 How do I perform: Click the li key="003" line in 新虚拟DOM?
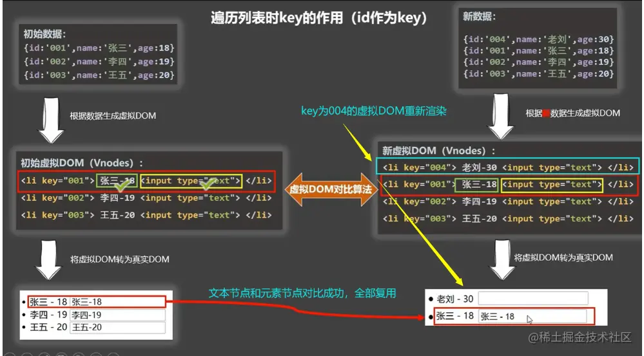(508, 219)
